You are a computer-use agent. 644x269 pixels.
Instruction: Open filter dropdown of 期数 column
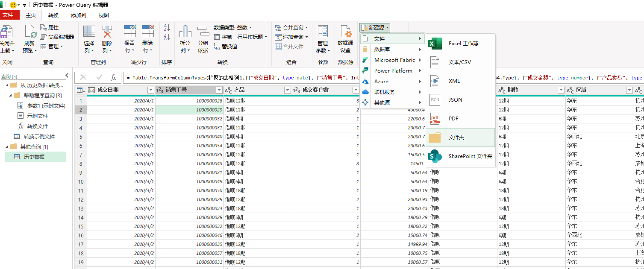coord(561,90)
